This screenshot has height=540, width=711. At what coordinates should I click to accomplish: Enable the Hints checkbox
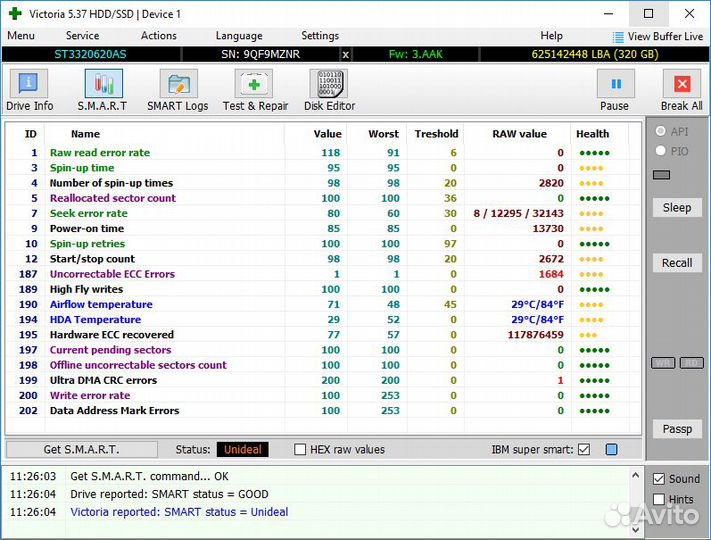click(658, 499)
